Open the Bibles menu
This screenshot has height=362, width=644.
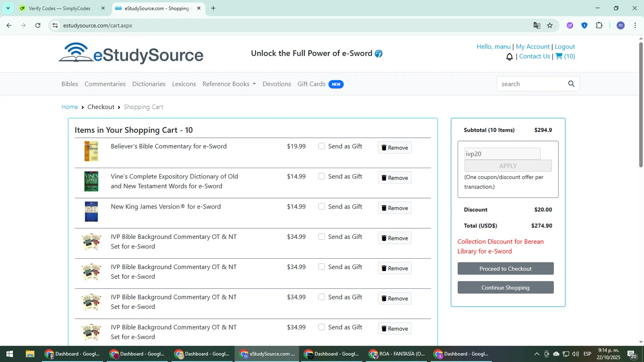pyautogui.click(x=70, y=84)
